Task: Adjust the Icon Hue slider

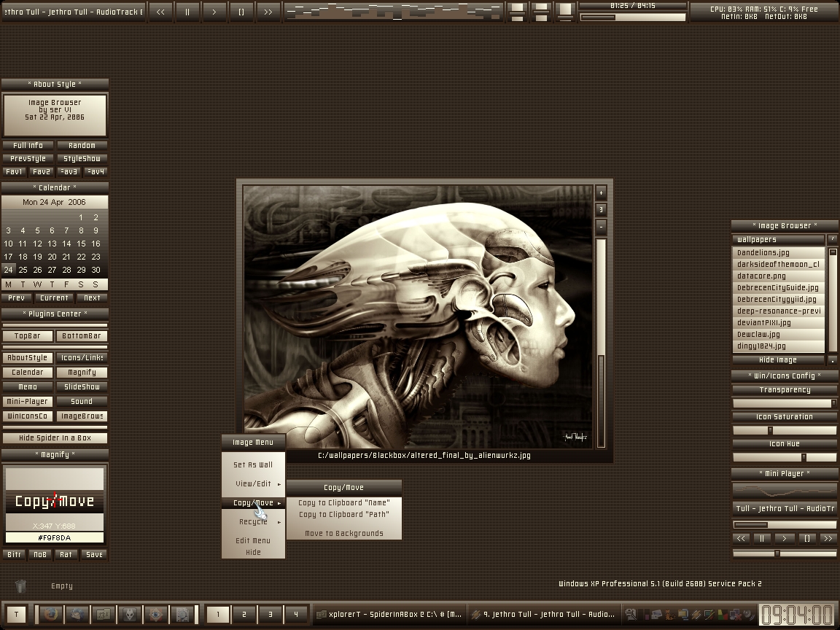Action: click(785, 457)
